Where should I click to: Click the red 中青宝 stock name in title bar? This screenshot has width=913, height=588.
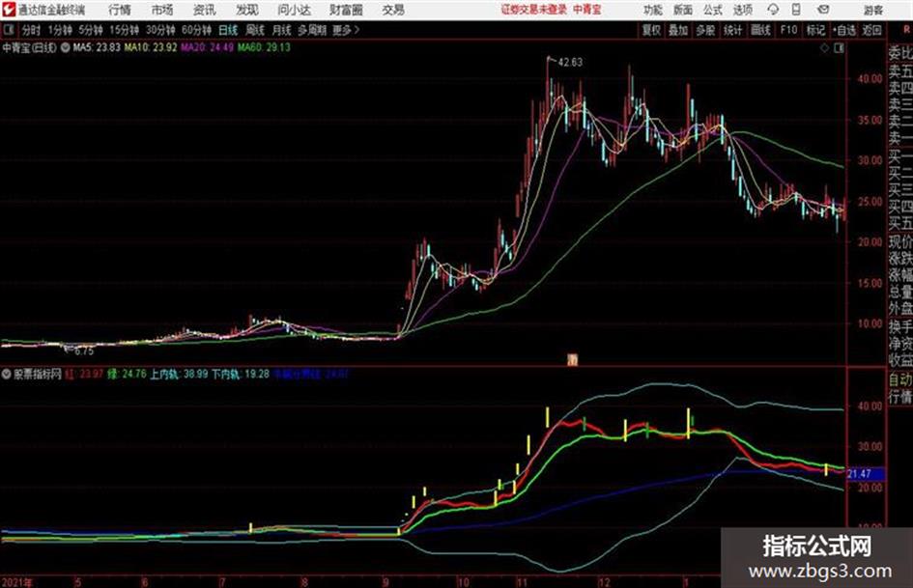587,10
